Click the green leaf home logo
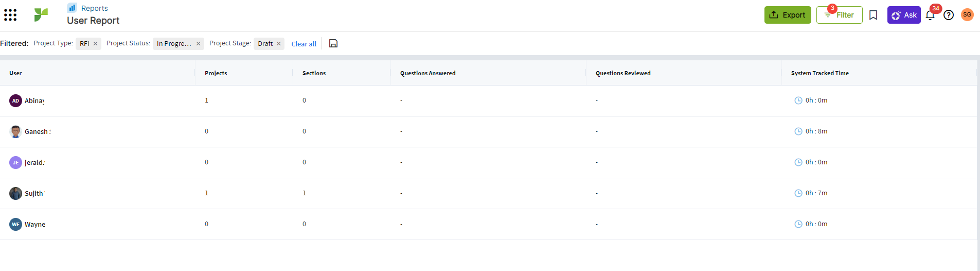Viewport: 980px width, 271px height. pos(41,14)
